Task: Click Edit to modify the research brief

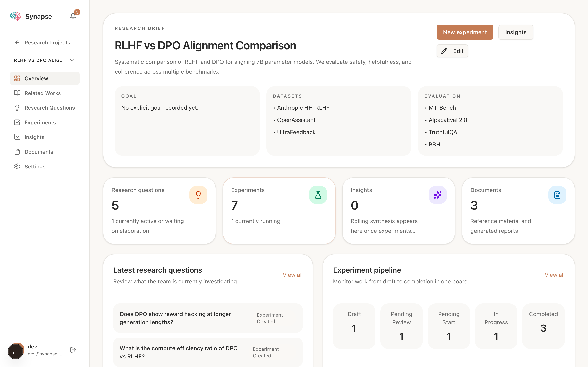Action: [x=452, y=51]
